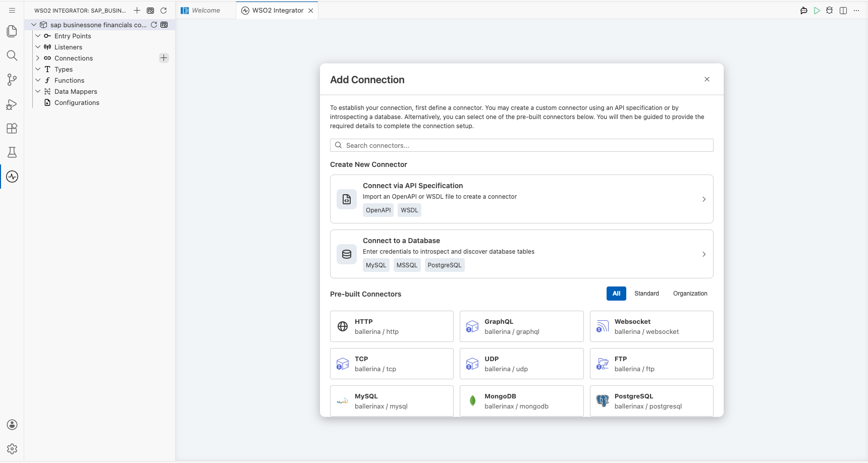Open Configurations in the tree

(x=77, y=102)
